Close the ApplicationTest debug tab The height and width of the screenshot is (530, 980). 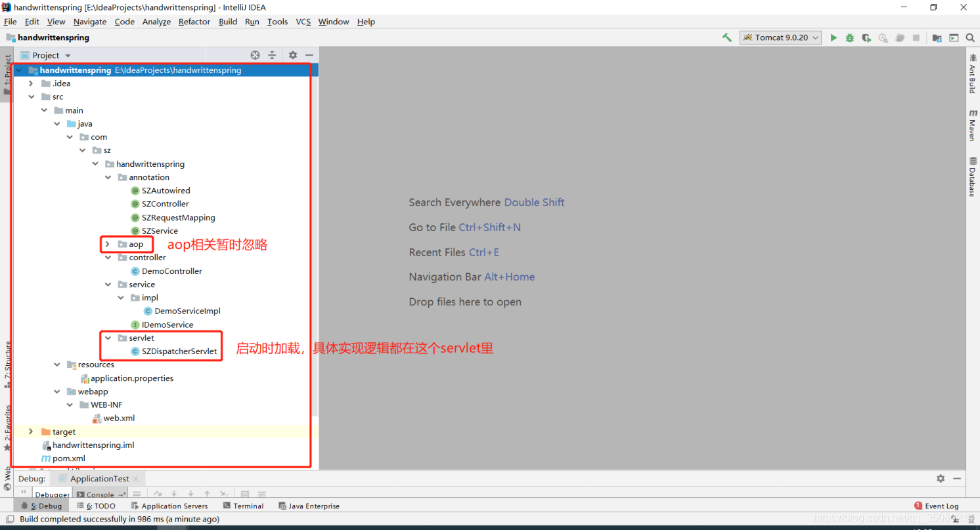tap(136, 479)
